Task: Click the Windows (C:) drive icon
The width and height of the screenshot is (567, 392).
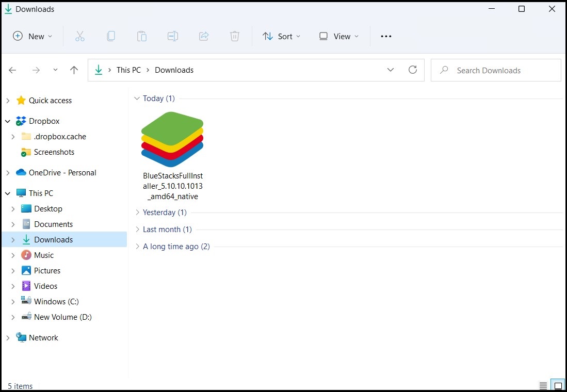Action: [x=26, y=301]
